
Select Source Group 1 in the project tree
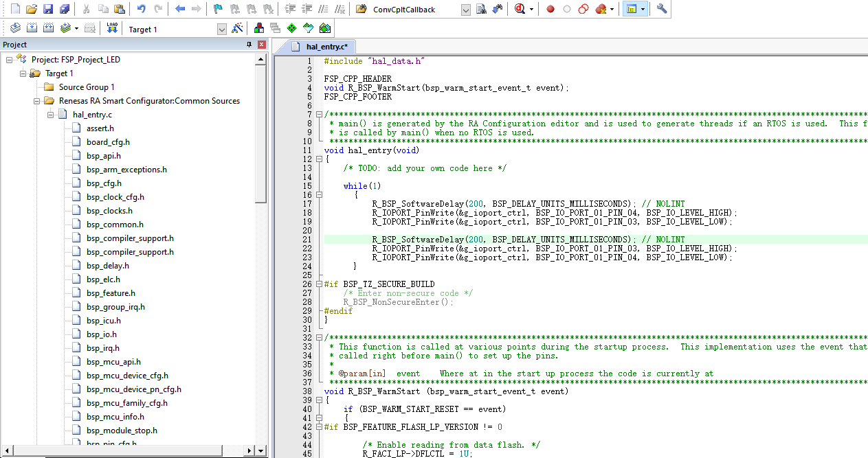point(87,87)
